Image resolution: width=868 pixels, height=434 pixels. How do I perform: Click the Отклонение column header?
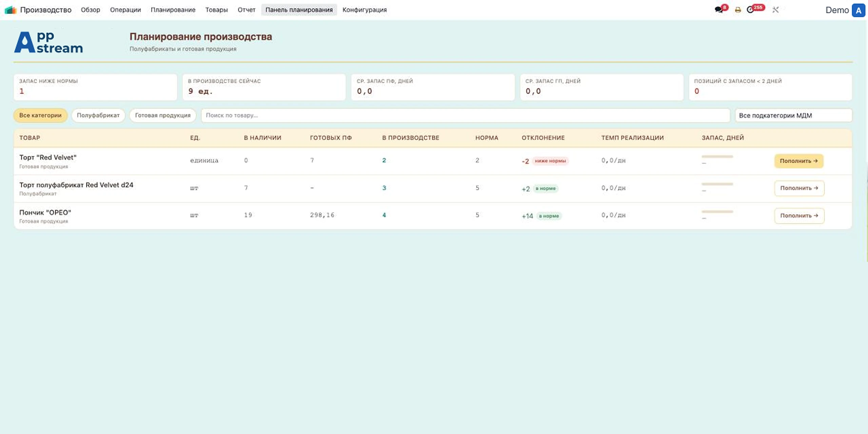coord(543,138)
